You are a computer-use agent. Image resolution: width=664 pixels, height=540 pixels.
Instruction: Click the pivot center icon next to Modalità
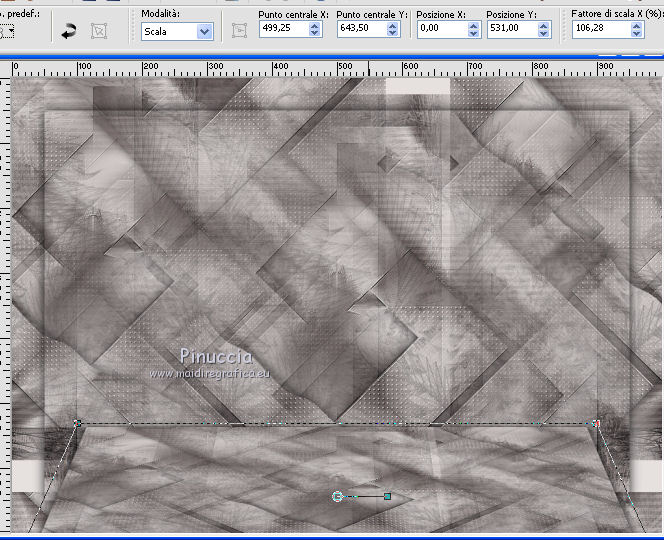coord(240,30)
